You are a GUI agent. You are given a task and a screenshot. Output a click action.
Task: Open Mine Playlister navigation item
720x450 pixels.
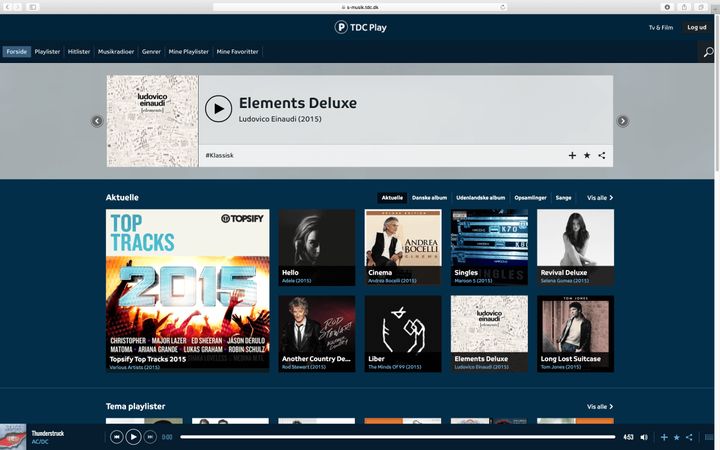[x=188, y=52]
